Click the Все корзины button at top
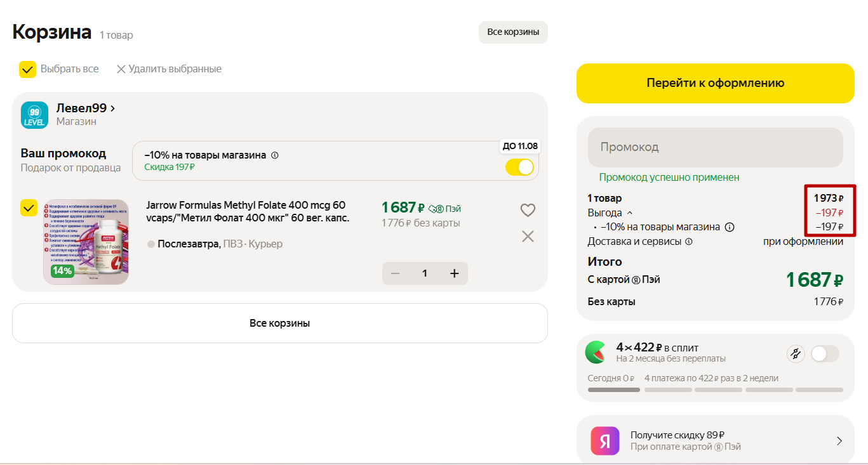Screen dimensions: 868x465 tap(512, 32)
